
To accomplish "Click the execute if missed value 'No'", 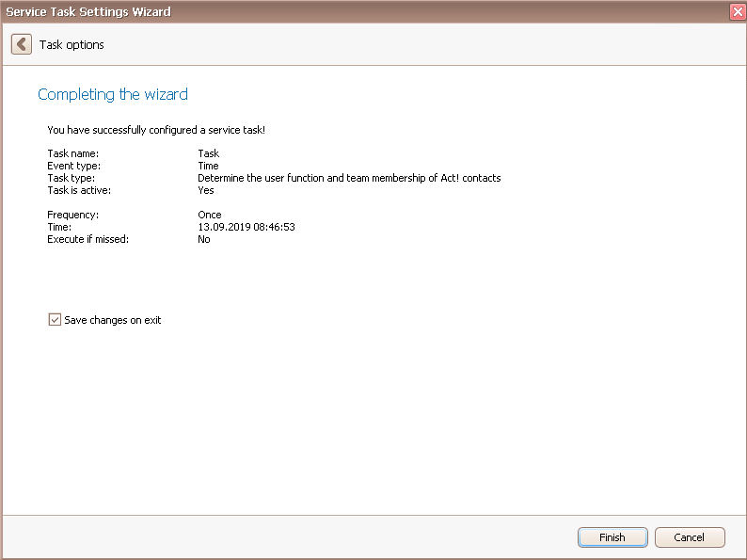I will (204, 239).
